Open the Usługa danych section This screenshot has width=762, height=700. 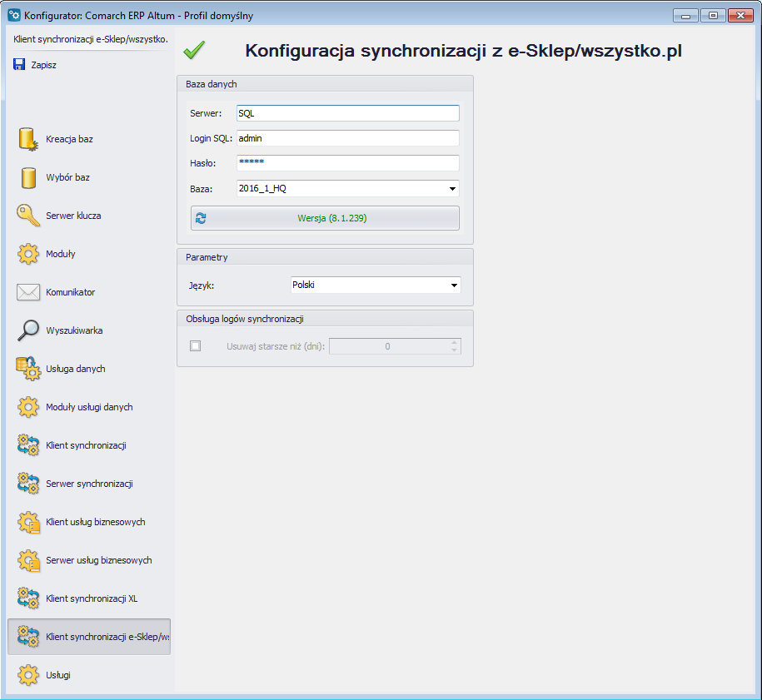89,369
